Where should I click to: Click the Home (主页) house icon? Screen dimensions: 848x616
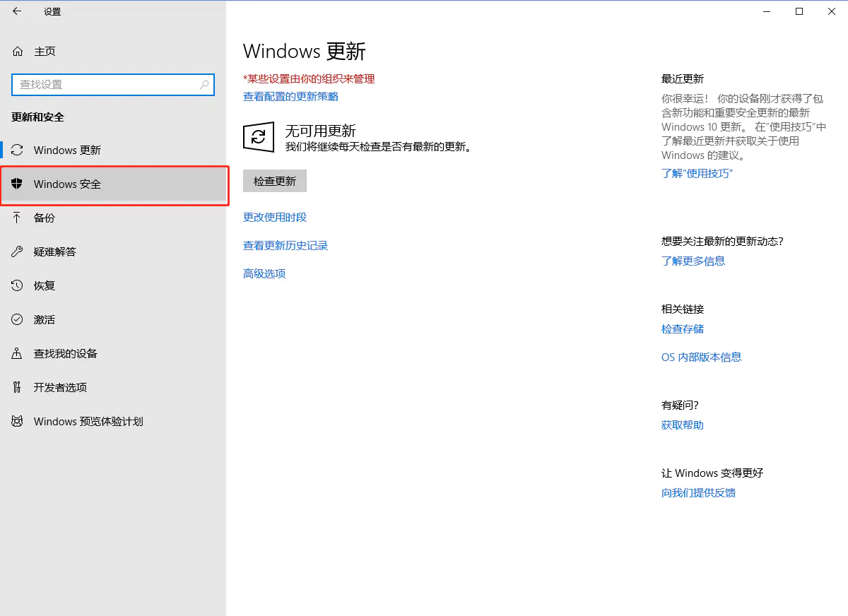tap(18, 51)
